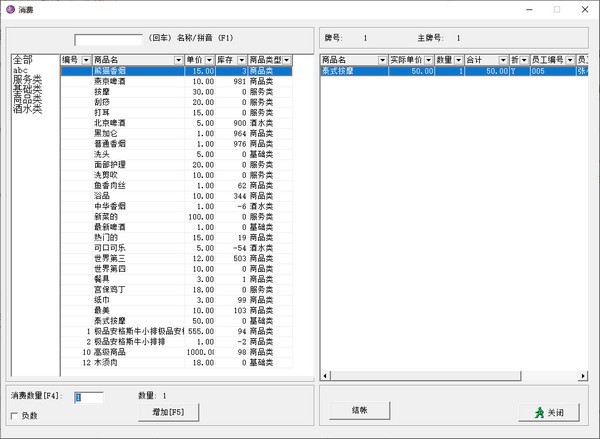Select the 商品类 category in sidebar
Image resolution: width=600 pixels, height=439 pixels.
27,99
